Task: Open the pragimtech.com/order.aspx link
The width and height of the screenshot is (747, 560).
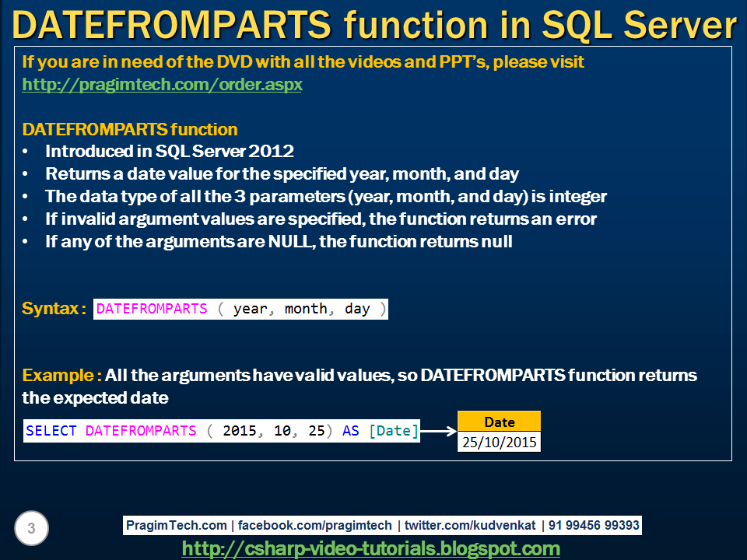Action: [x=162, y=84]
